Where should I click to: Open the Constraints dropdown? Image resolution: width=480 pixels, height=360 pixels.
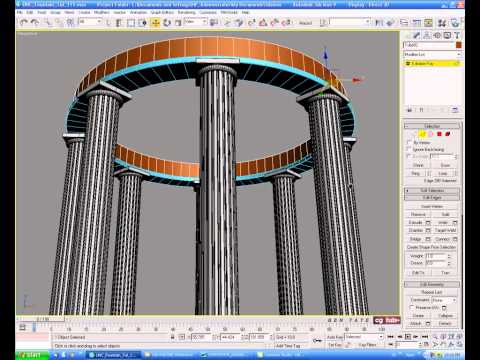pos(444,300)
